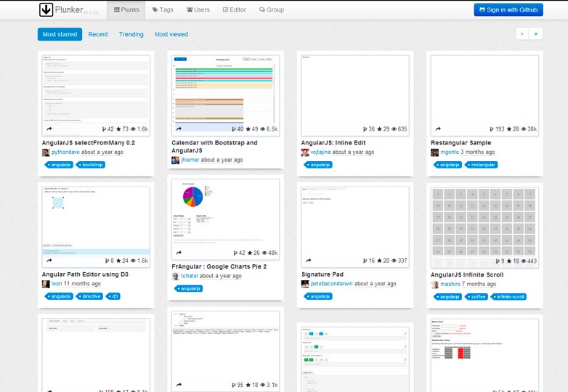Go to the next page arrow

522,33
